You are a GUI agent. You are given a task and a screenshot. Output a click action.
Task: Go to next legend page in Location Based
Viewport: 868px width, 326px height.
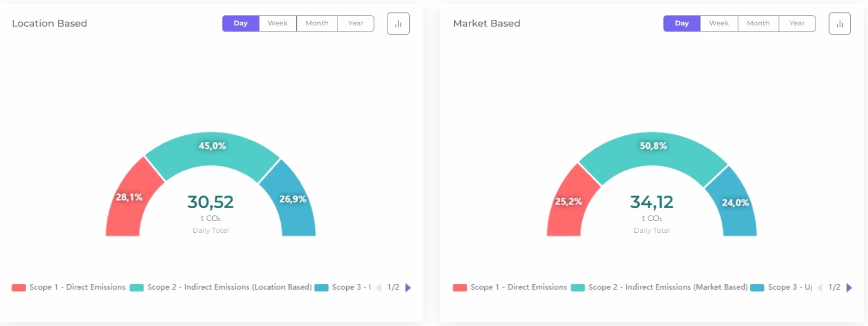coord(408,288)
